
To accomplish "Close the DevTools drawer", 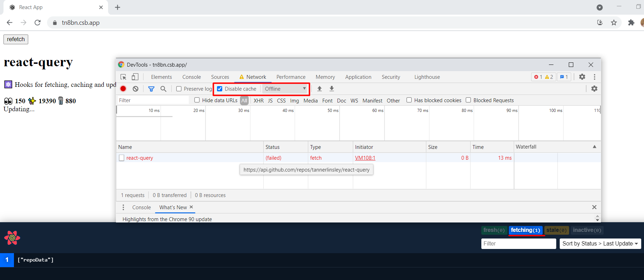I will tap(594, 207).
